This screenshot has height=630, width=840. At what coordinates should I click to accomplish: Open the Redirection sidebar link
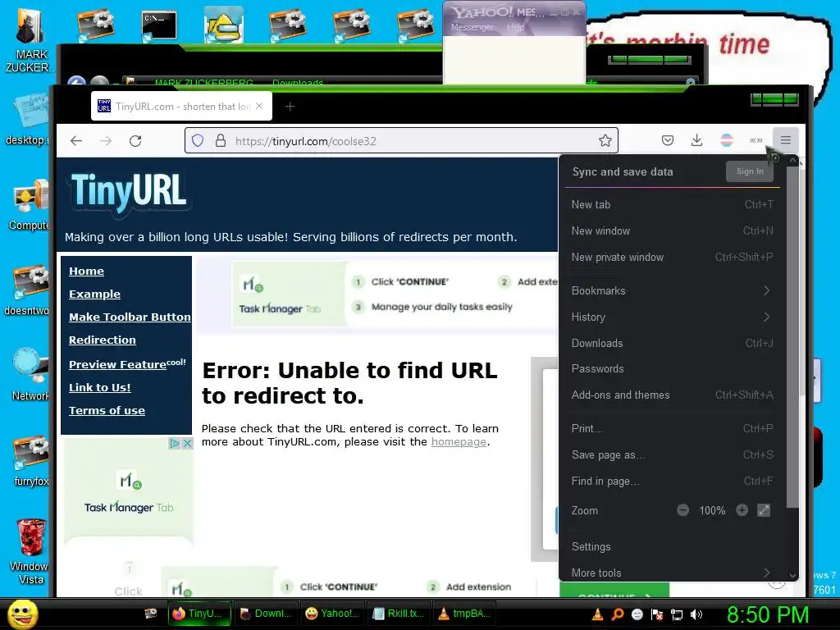click(103, 340)
